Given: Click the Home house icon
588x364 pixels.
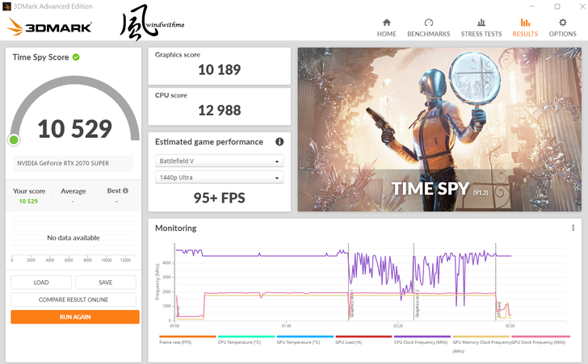Looking at the screenshot, I should pos(387,23).
